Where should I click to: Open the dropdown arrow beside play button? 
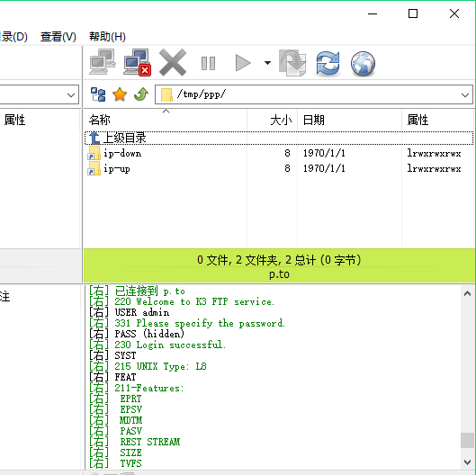point(267,63)
